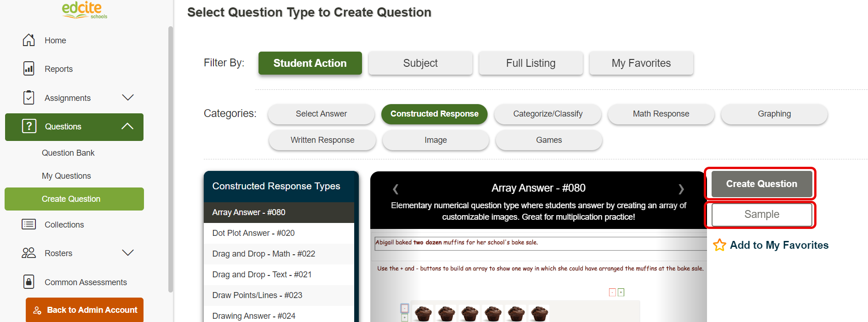Click the gray Create Question button

pyautogui.click(x=762, y=184)
